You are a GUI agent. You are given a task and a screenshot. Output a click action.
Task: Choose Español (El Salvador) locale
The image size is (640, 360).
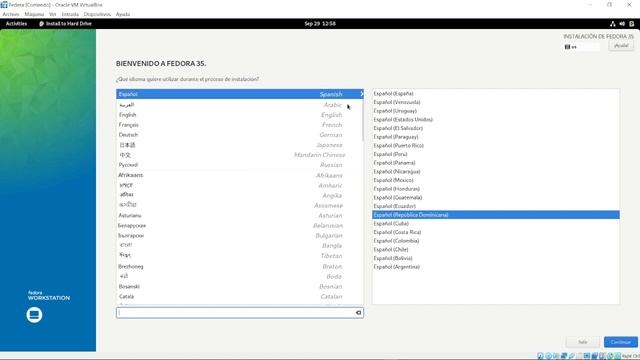tap(496, 128)
